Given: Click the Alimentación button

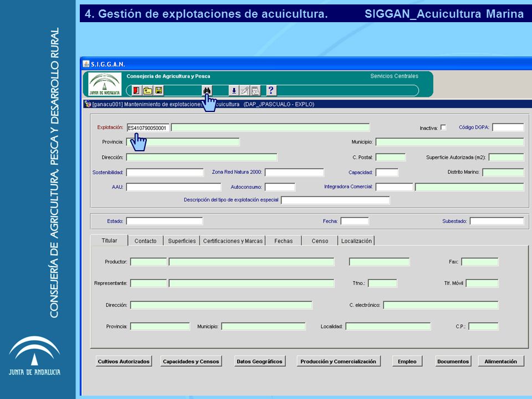Looking at the screenshot, I should click(x=501, y=361).
